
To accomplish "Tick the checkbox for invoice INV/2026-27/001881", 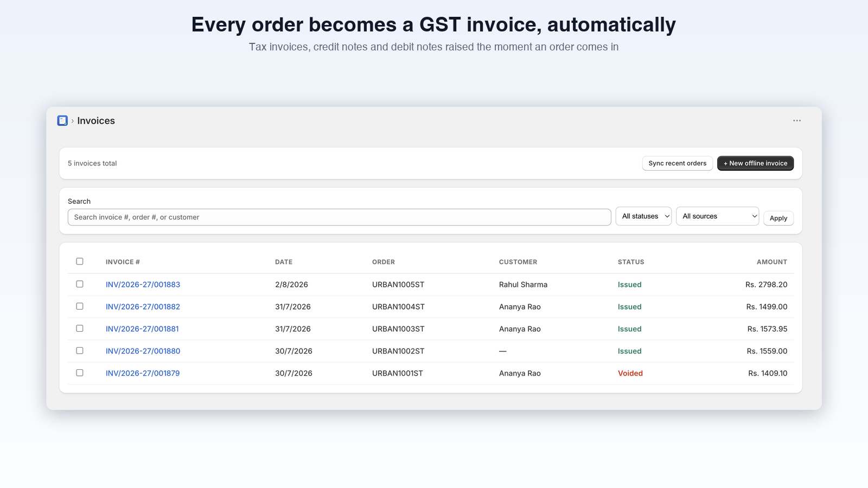I will [x=80, y=329].
